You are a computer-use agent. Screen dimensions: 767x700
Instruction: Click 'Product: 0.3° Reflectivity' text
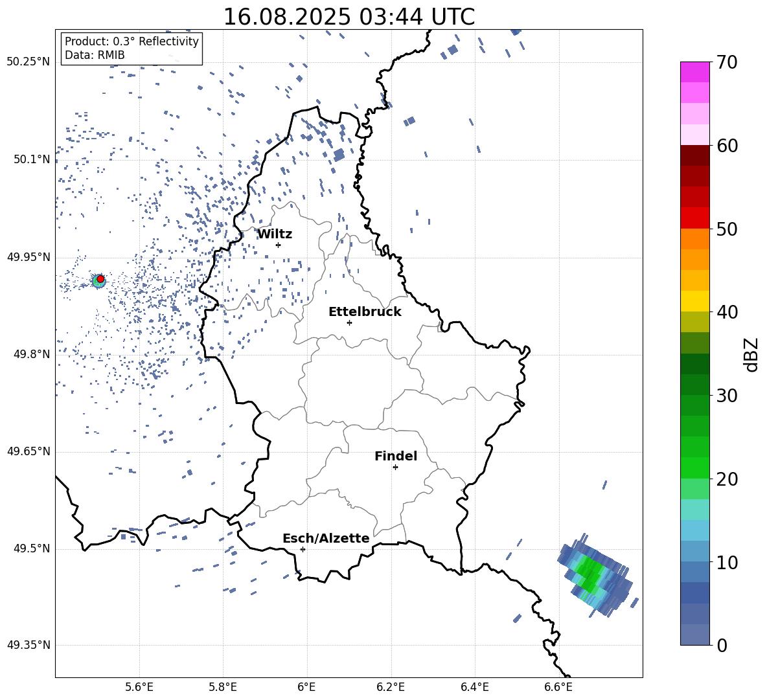(132, 41)
